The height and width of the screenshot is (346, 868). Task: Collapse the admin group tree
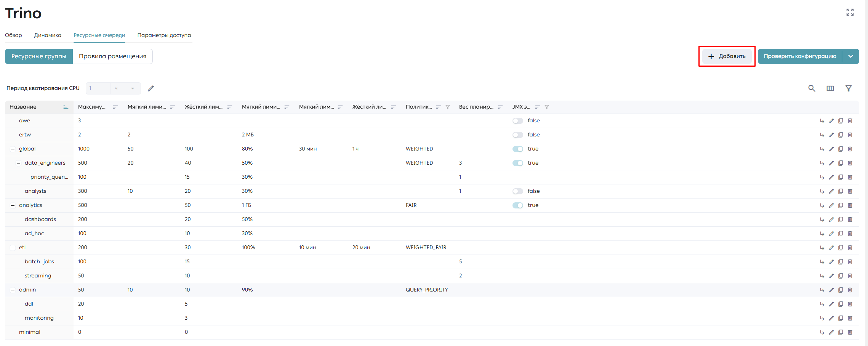[13, 290]
